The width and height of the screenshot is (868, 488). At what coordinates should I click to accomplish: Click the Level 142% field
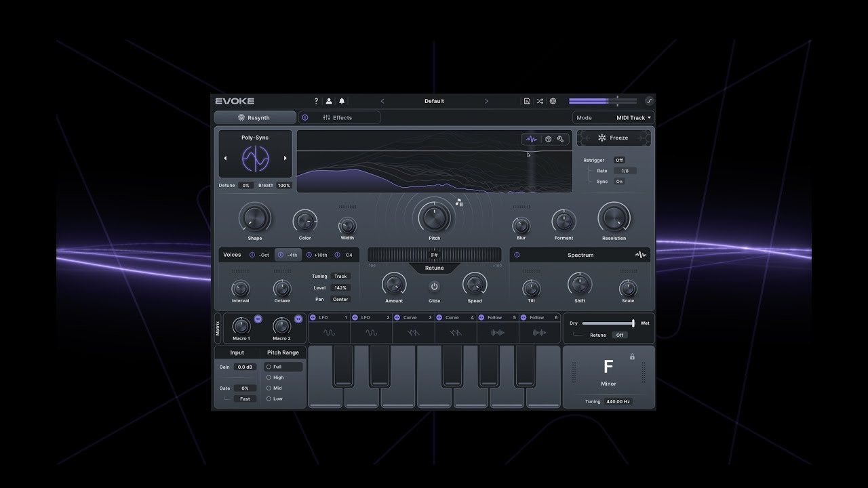click(340, 287)
